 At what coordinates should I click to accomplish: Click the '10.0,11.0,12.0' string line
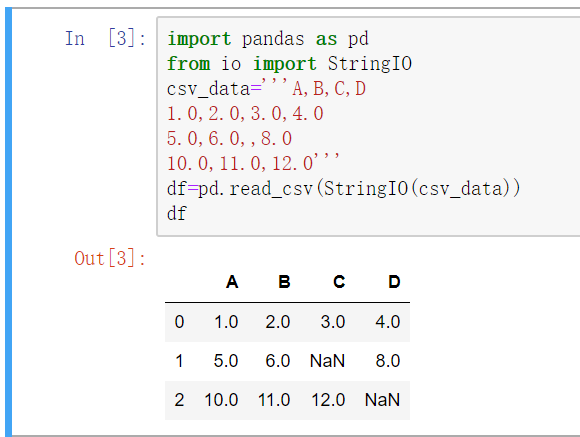tap(253, 163)
